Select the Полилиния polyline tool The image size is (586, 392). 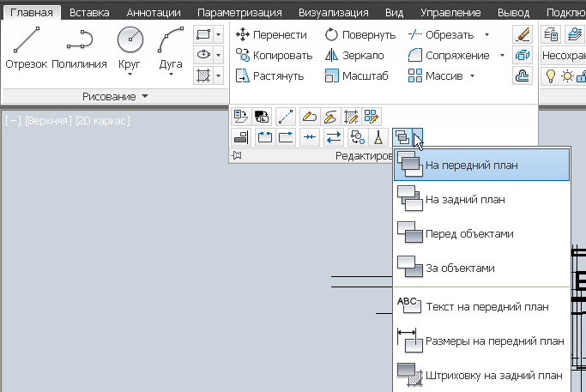pyautogui.click(x=79, y=48)
